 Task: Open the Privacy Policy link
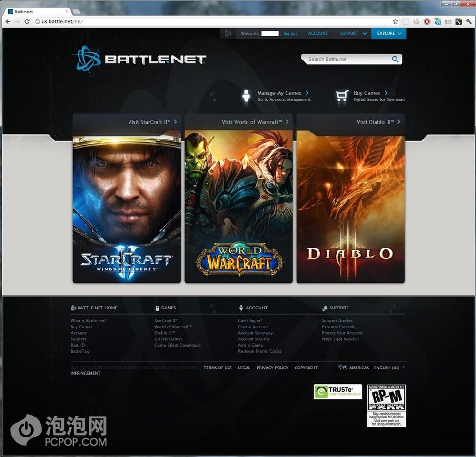coord(272,368)
